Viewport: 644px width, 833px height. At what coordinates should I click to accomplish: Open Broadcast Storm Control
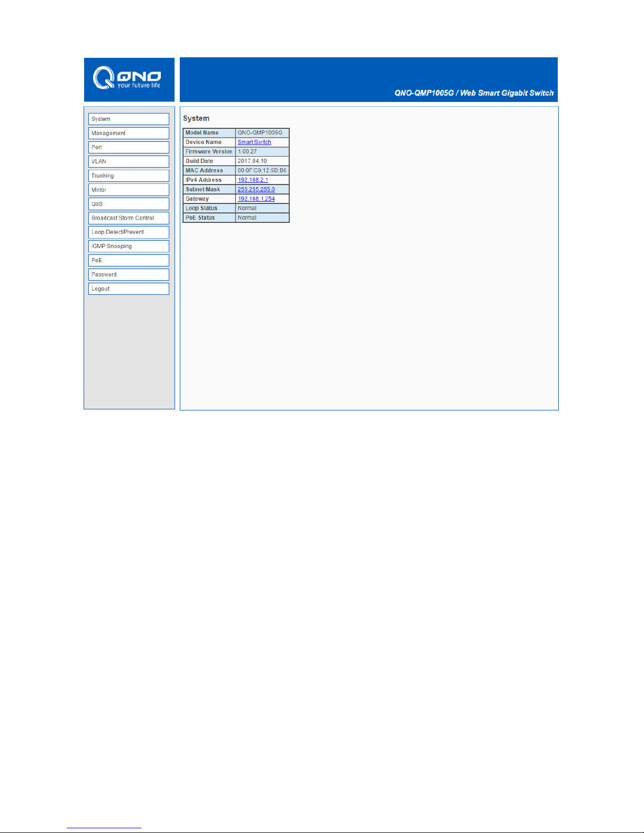[128, 218]
